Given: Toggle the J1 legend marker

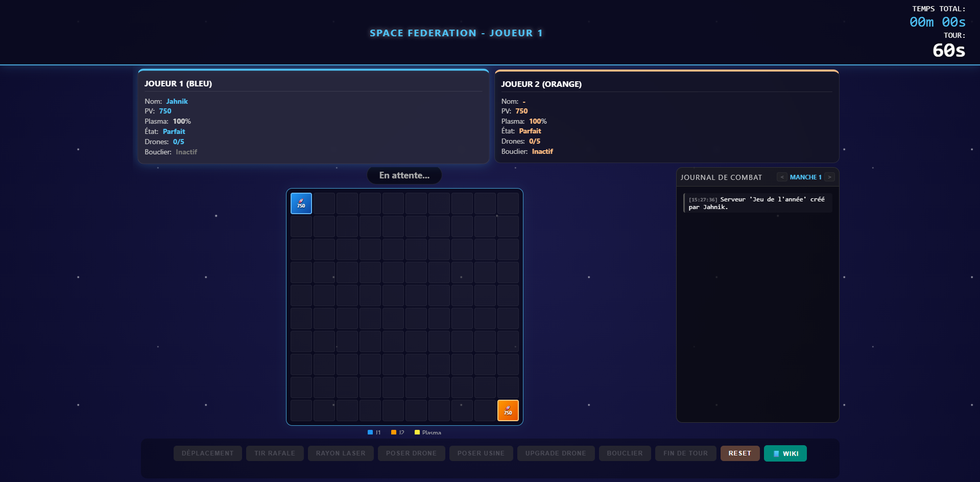Looking at the screenshot, I should 370,432.
